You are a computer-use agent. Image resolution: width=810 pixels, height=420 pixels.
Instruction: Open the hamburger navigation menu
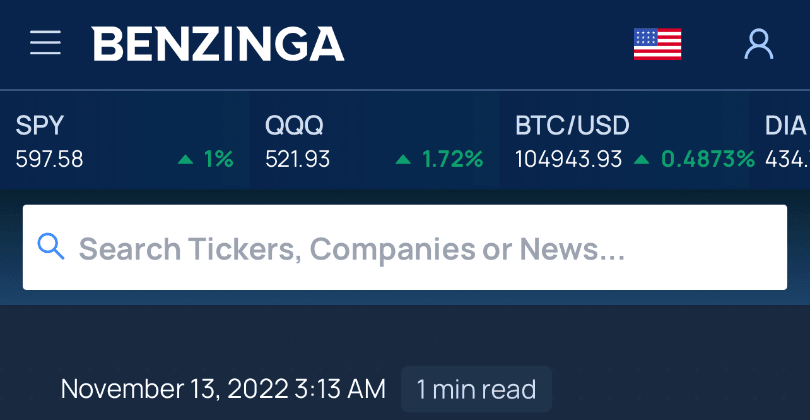tap(46, 43)
